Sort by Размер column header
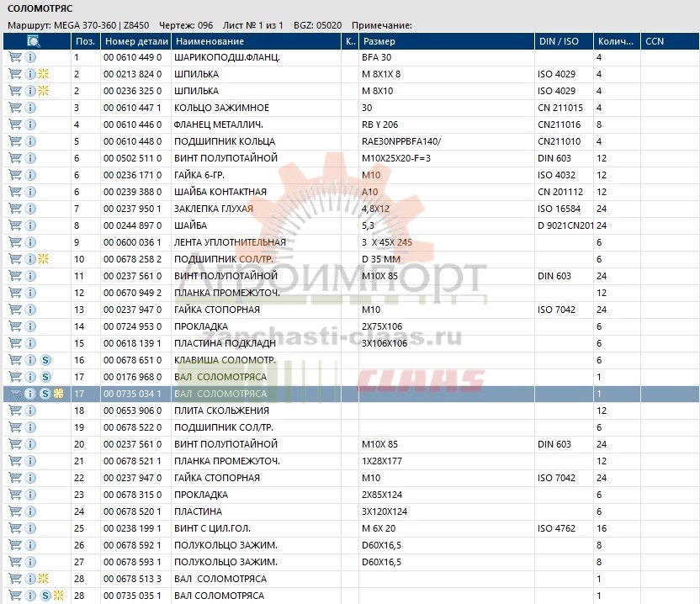The height and width of the screenshot is (604, 700). (447, 41)
